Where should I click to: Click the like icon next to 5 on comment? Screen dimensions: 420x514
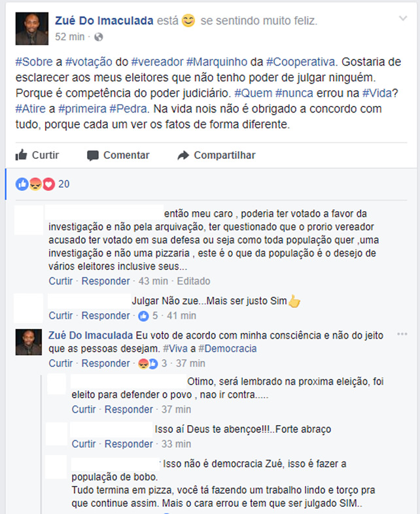(144, 316)
